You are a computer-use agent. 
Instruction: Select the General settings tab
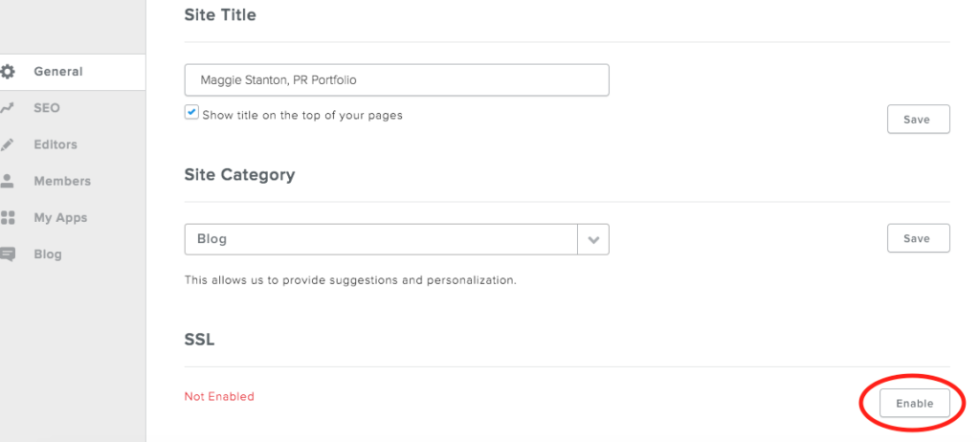click(58, 72)
